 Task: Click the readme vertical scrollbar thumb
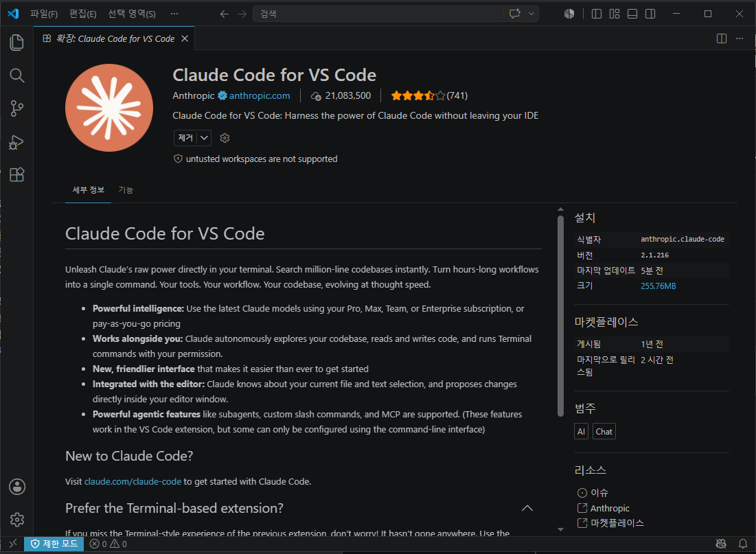(560, 316)
